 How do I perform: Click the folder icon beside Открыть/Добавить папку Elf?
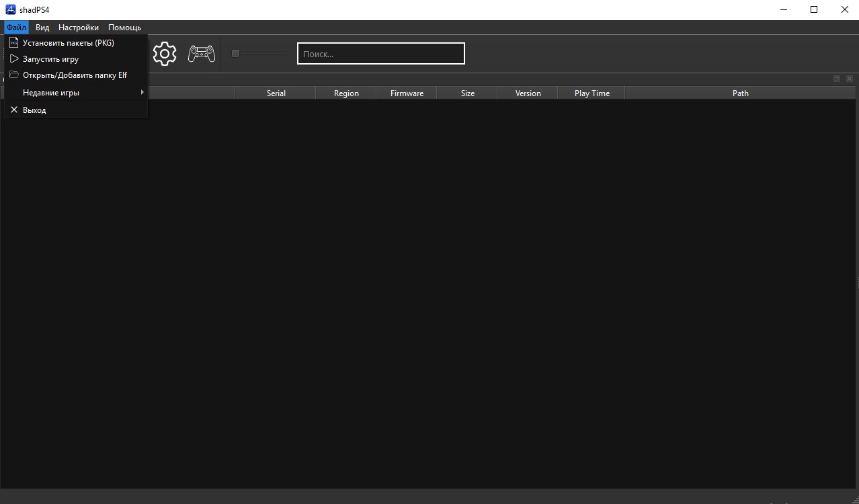(14, 75)
